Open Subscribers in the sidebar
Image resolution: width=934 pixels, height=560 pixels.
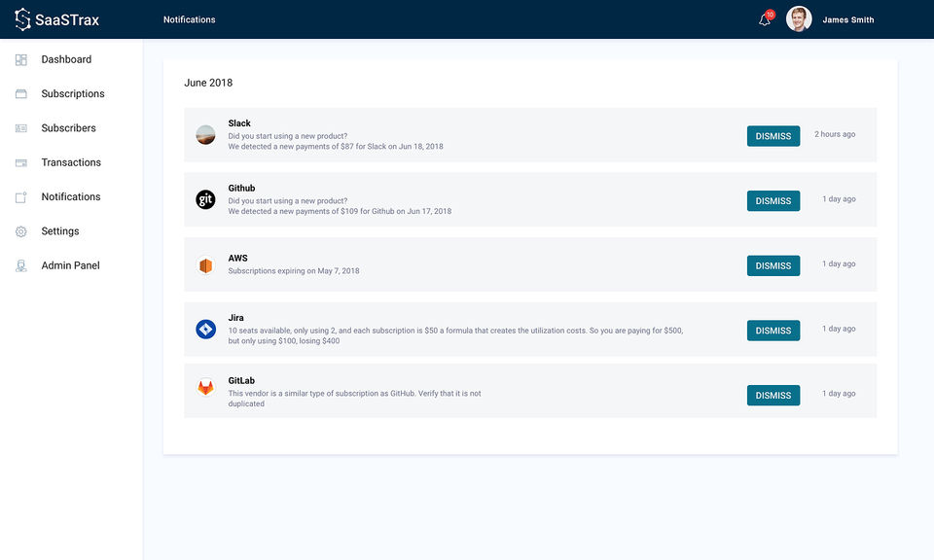pos(68,128)
